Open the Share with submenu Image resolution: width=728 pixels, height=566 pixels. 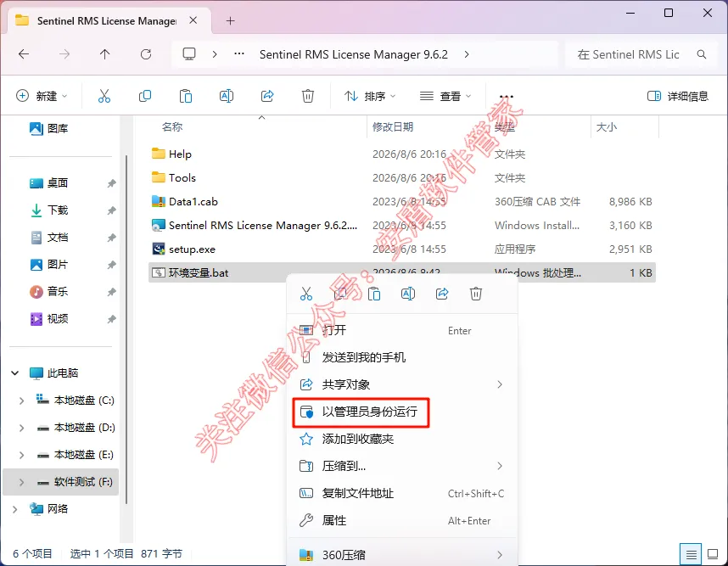click(402, 384)
